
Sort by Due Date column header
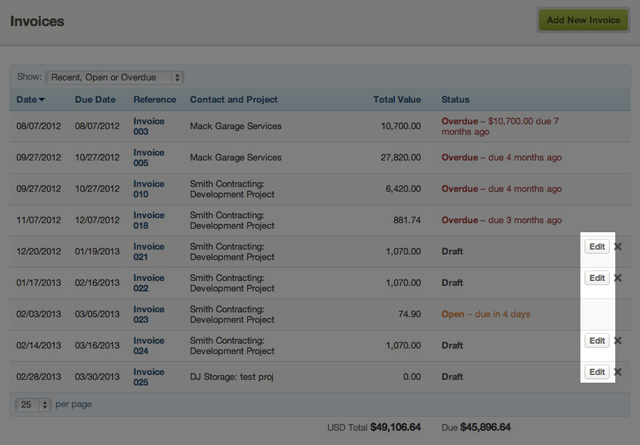point(95,100)
